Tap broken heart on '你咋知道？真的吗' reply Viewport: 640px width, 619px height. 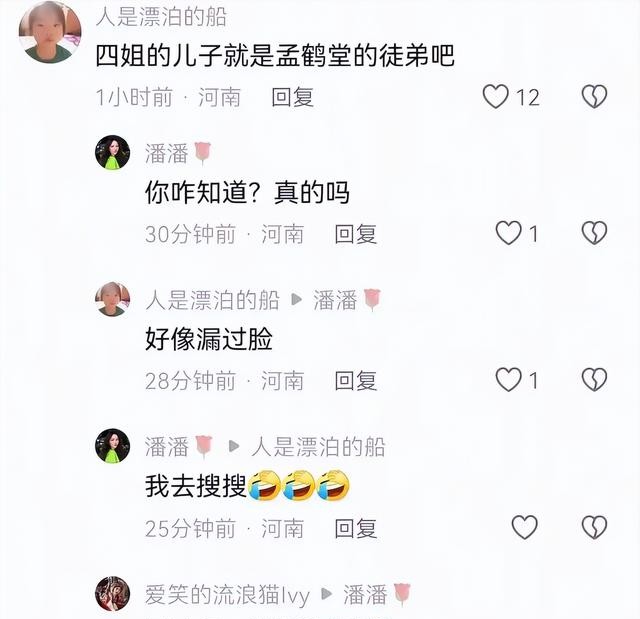pos(594,233)
